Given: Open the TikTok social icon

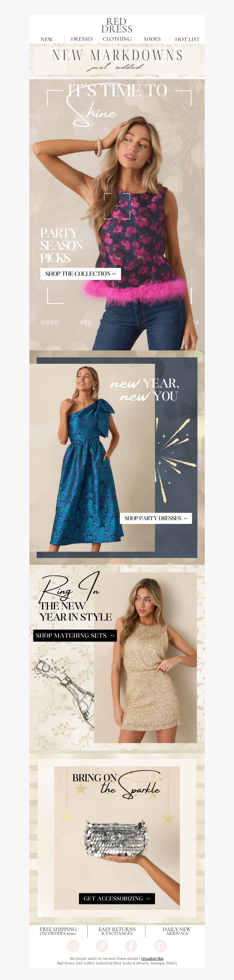Looking at the screenshot, I should pos(102,946).
